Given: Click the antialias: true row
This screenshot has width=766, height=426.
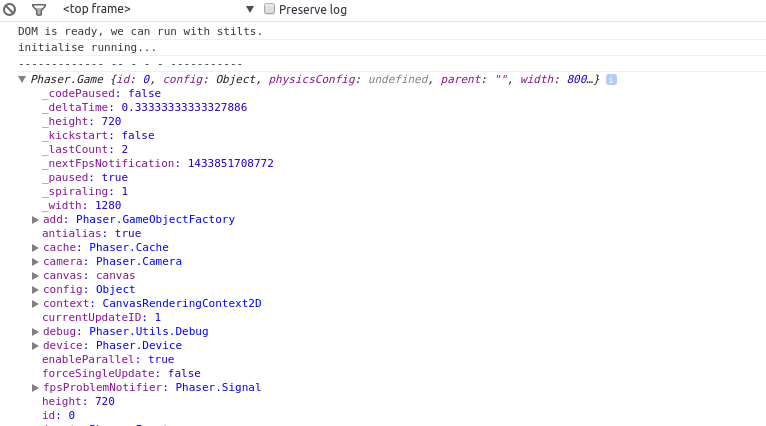Looking at the screenshot, I should [x=91, y=234].
